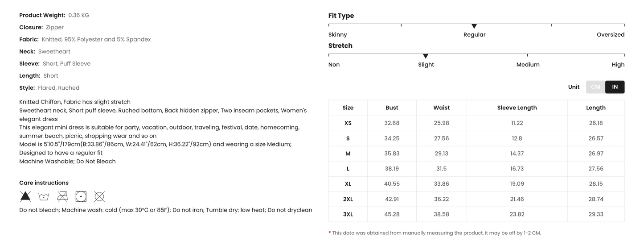Screen dimensions: 644x250
Task: Click the Stretch triangle marker at Slight
Action: click(426, 56)
